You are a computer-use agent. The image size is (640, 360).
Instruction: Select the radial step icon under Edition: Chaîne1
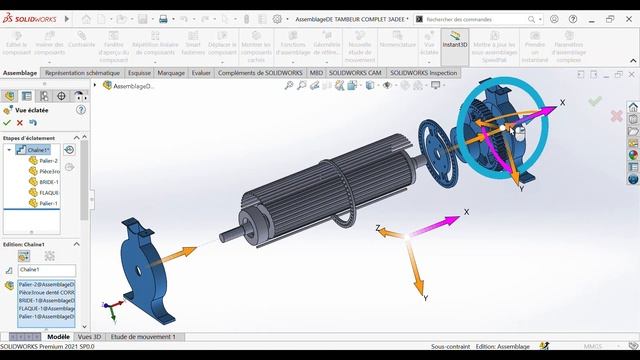[x=50, y=256]
